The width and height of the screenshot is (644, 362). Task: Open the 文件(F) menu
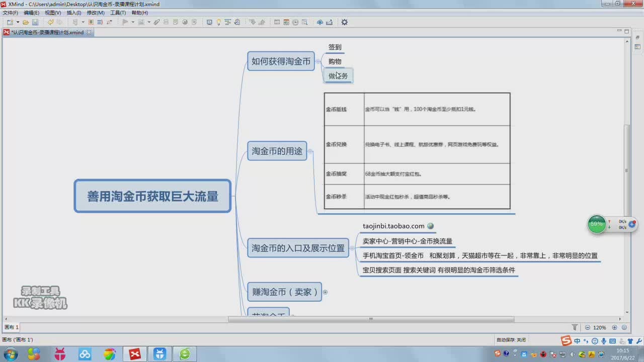click(x=10, y=13)
